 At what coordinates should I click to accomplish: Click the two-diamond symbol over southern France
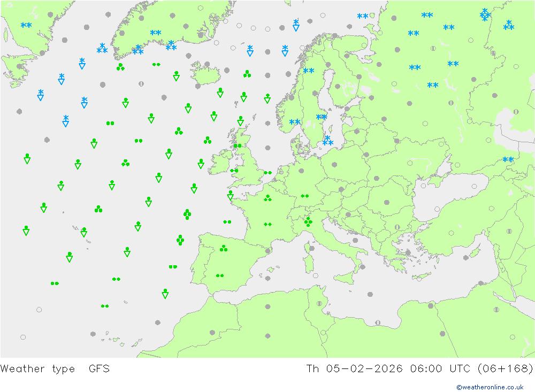click(x=268, y=225)
